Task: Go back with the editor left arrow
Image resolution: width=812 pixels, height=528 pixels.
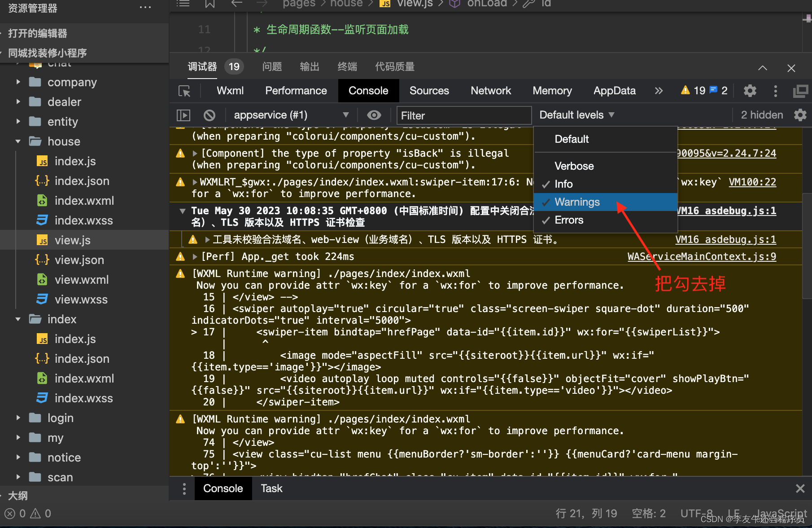Action: pyautogui.click(x=236, y=4)
